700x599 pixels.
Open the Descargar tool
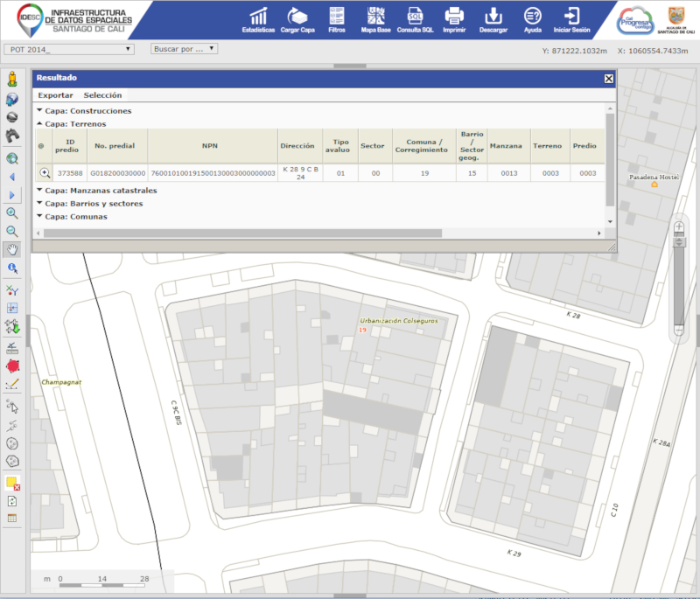pos(493,19)
